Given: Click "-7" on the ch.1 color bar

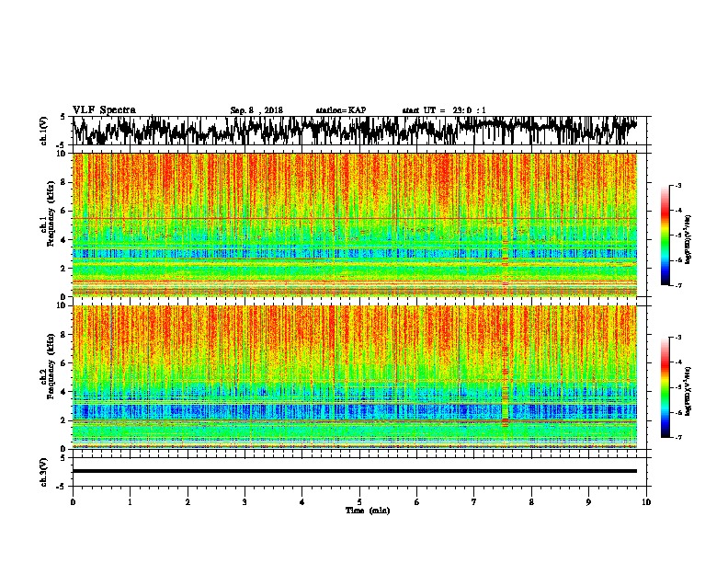Looking at the screenshot, I should tap(677, 285).
